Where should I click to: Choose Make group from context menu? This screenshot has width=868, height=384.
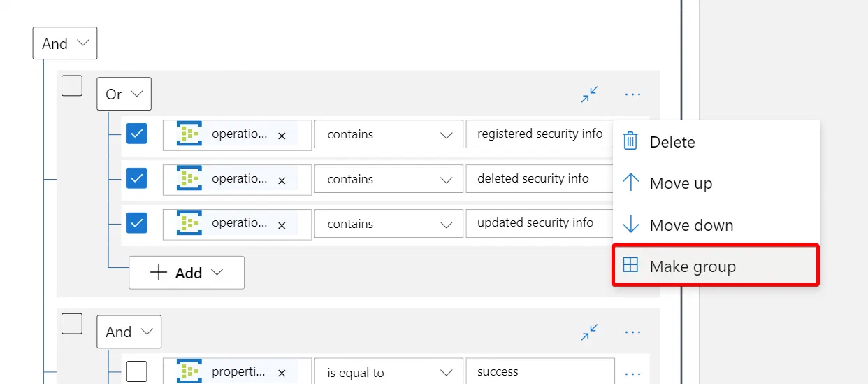[x=716, y=266]
